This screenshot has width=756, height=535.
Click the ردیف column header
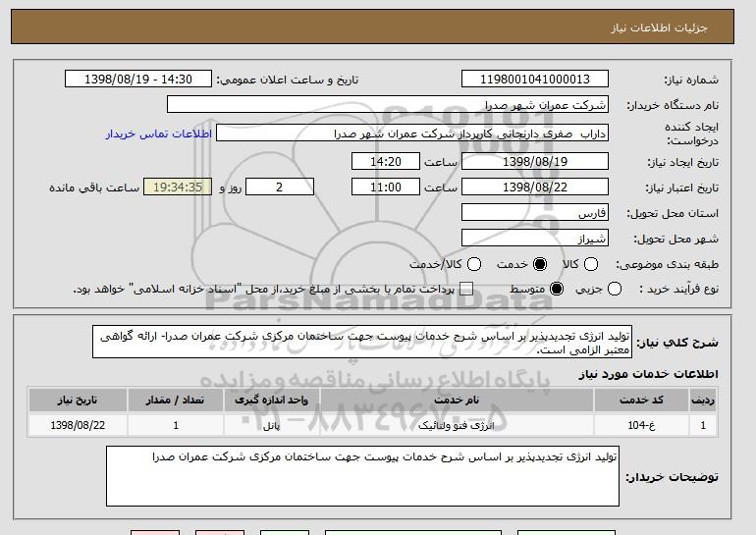coord(703,401)
